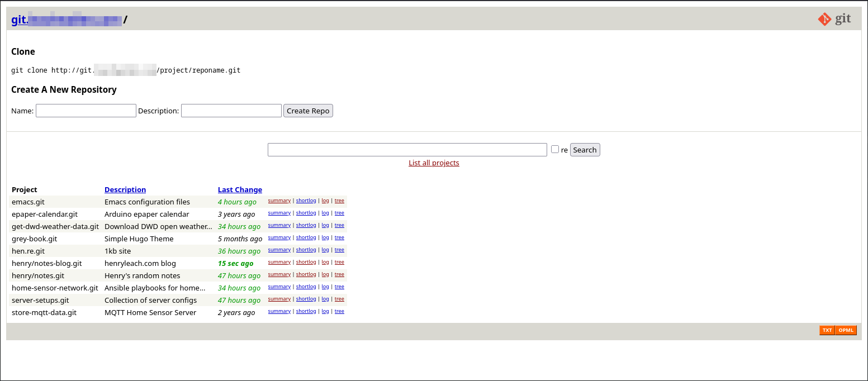View the shortlog of home-sensor-network.git

point(306,287)
